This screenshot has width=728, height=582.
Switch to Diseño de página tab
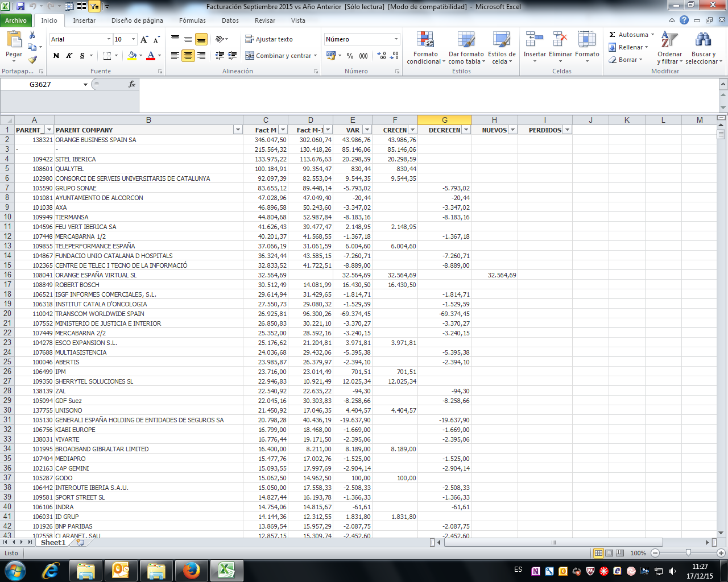tap(137, 20)
